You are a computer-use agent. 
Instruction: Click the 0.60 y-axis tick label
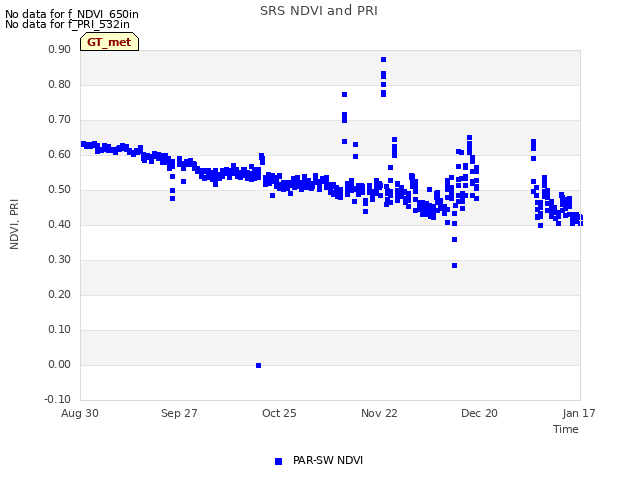60,154
